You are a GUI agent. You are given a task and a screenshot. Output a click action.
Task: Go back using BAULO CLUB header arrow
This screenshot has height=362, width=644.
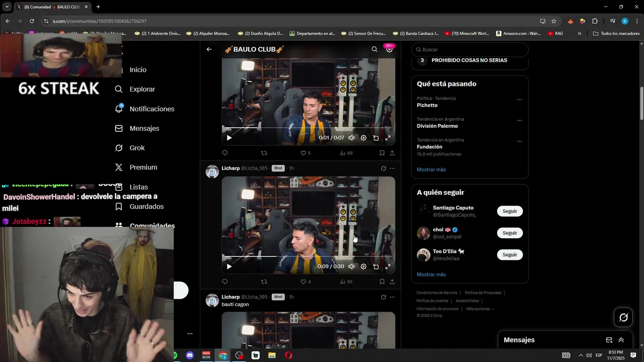tap(209, 49)
